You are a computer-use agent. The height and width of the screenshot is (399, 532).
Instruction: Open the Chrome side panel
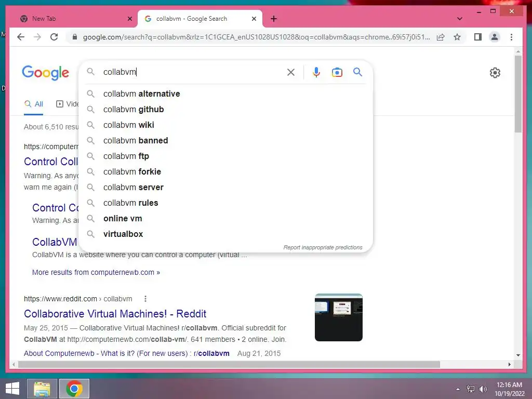(x=478, y=37)
